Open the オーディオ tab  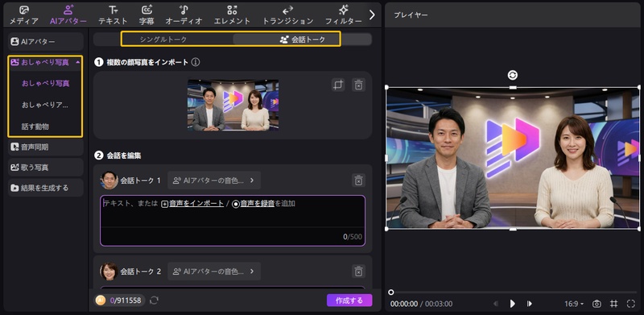click(x=184, y=15)
